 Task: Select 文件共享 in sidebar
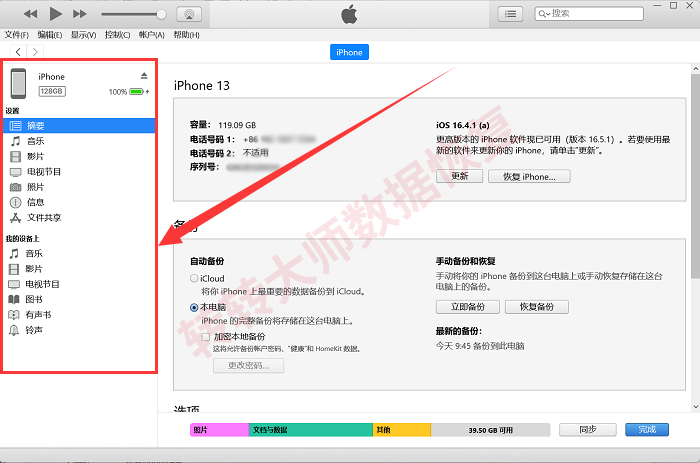[x=79, y=218]
